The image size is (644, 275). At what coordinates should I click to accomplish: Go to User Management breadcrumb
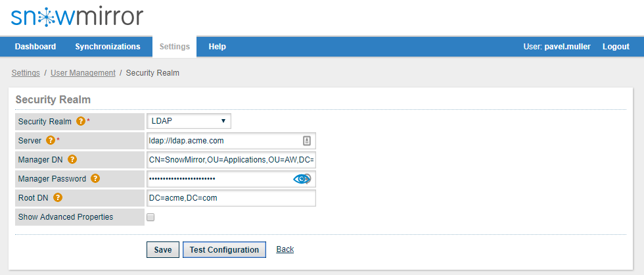[83, 73]
